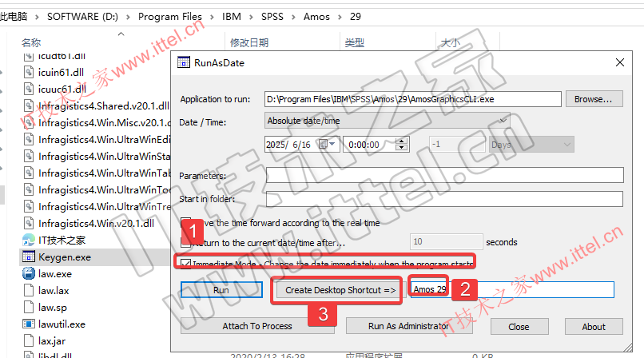The image size is (644, 358).
Task: Collapse the sort arrow above 名称 column
Action: click(x=121, y=34)
